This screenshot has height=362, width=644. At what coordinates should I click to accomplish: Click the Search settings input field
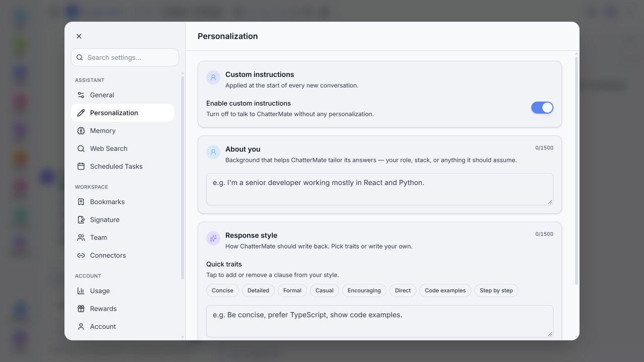[125, 57]
